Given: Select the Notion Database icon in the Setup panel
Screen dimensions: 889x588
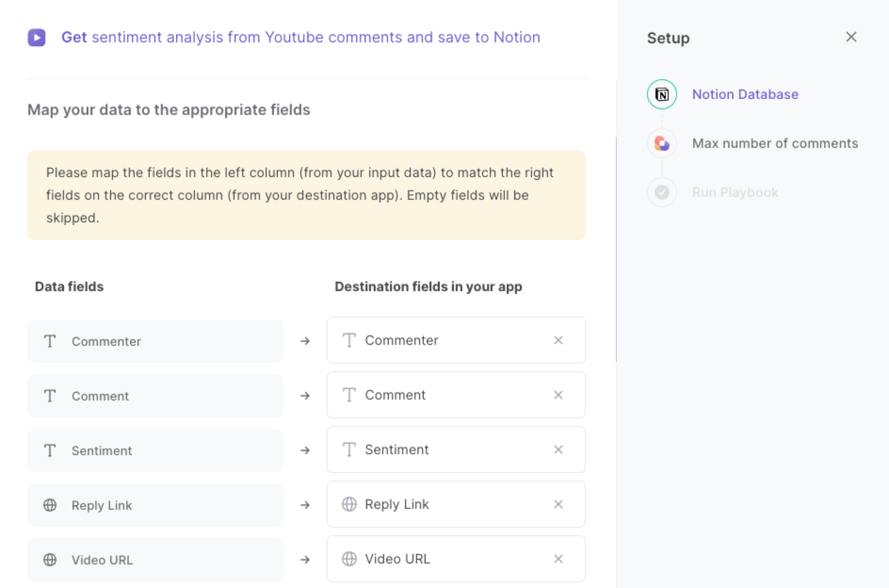Looking at the screenshot, I should click(x=661, y=94).
